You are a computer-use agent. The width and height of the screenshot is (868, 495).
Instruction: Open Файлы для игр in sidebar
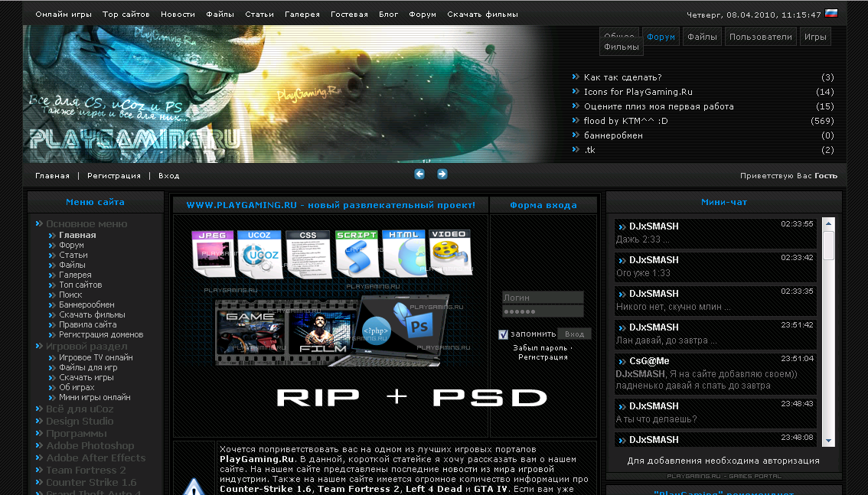[x=88, y=367]
